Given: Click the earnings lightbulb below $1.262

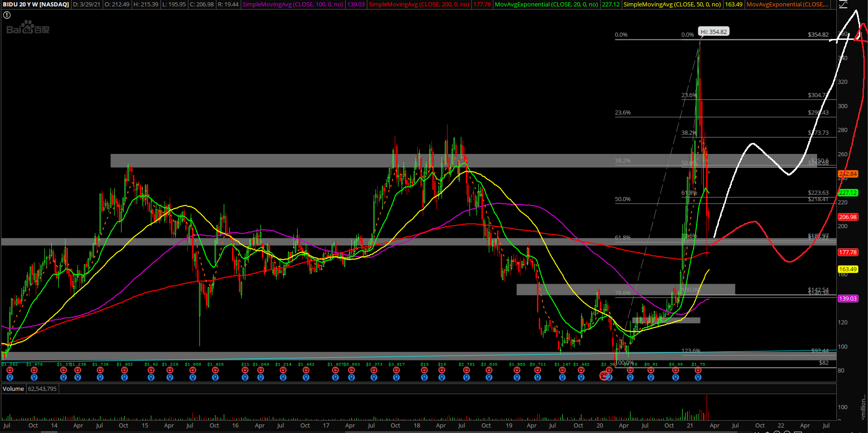Looking at the screenshot, I should [10, 378].
